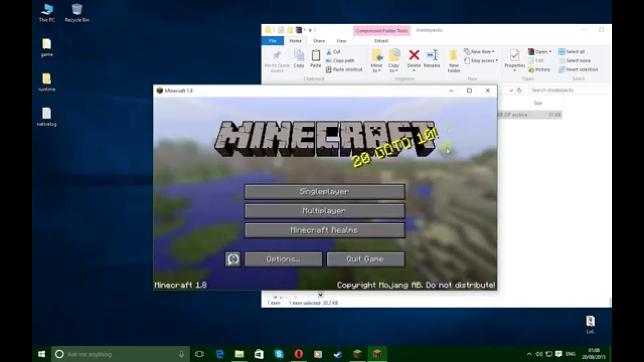The height and width of the screenshot is (362, 644).
Task: Open the File tab in Explorer
Action: (272, 41)
